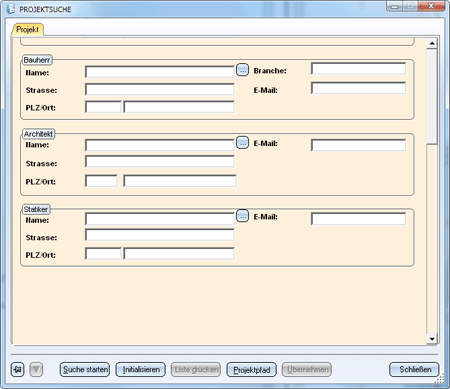Focus the Bauherr Name field
The height and width of the screenshot is (389, 450).
point(160,72)
